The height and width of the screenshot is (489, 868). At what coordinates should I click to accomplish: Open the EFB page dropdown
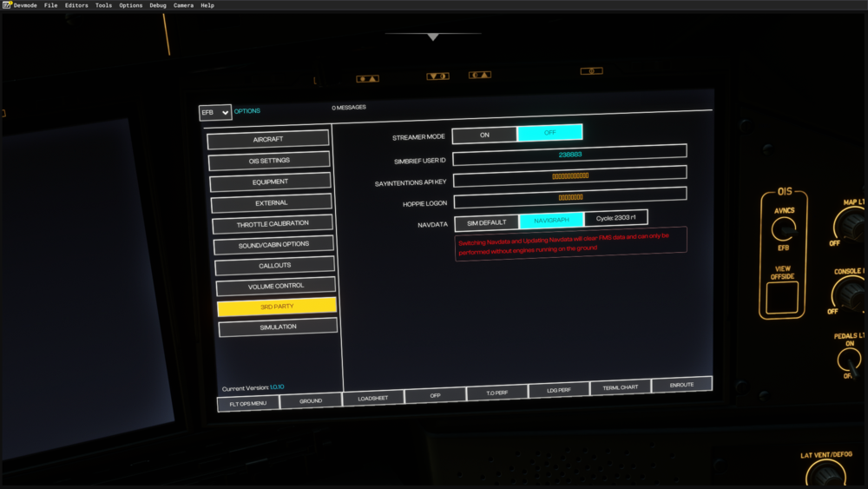pyautogui.click(x=215, y=112)
